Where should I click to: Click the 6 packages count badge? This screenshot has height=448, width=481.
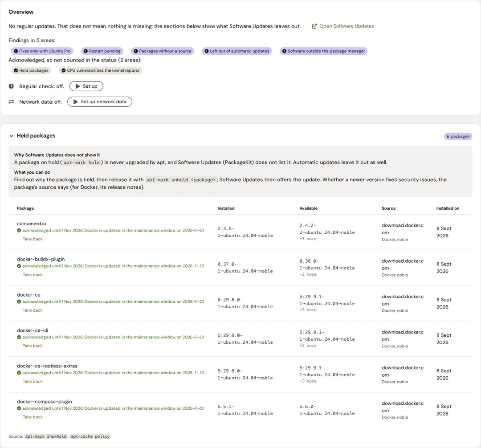click(458, 136)
